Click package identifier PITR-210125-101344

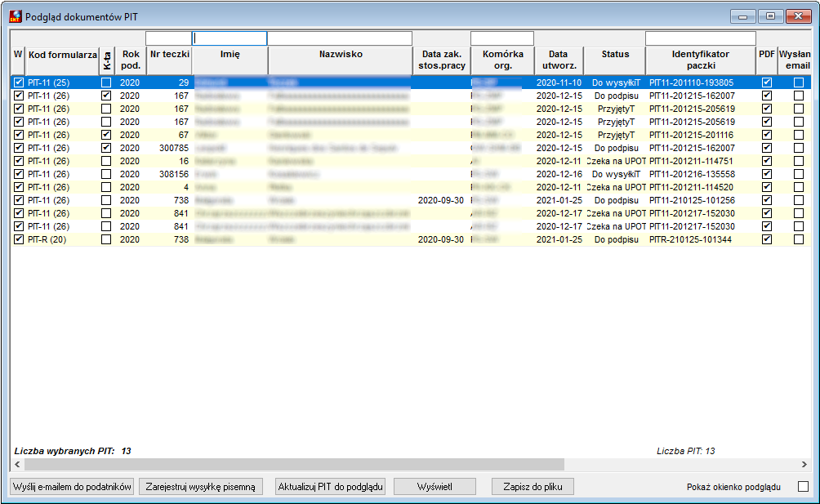690,239
